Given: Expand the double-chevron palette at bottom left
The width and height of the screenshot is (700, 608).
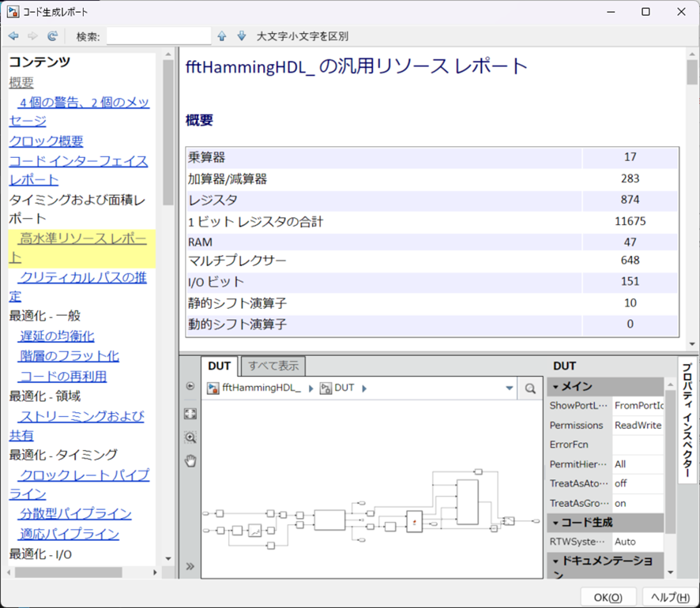Looking at the screenshot, I should tap(190, 566).
